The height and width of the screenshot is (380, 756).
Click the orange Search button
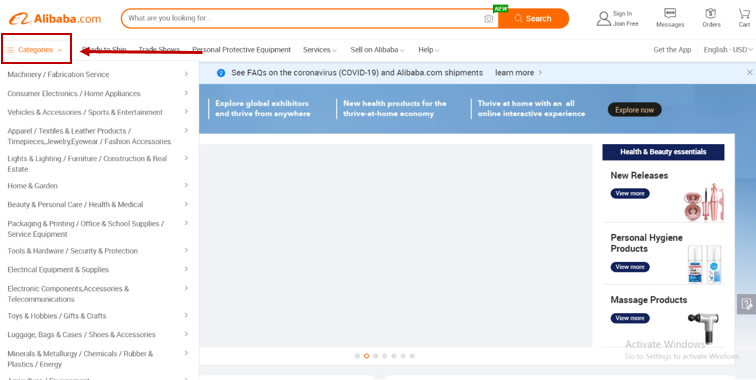click(533, 19)
